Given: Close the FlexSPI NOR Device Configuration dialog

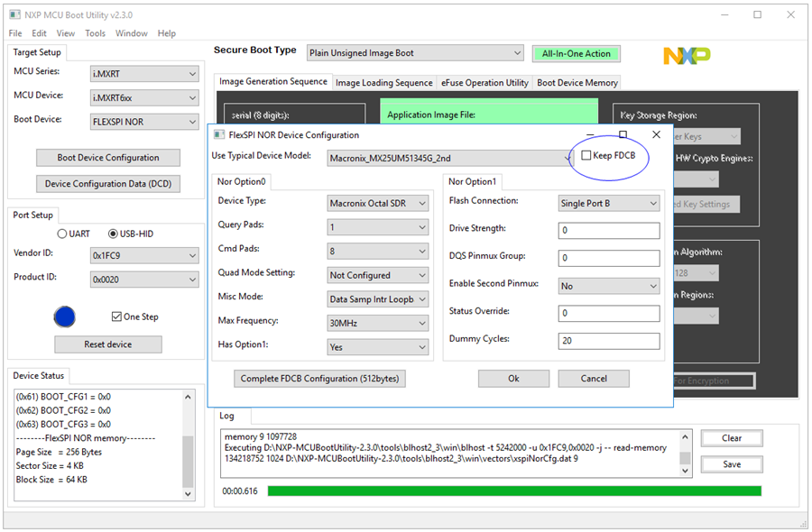Looking at the screenshot, I should [x=656, y=134].
